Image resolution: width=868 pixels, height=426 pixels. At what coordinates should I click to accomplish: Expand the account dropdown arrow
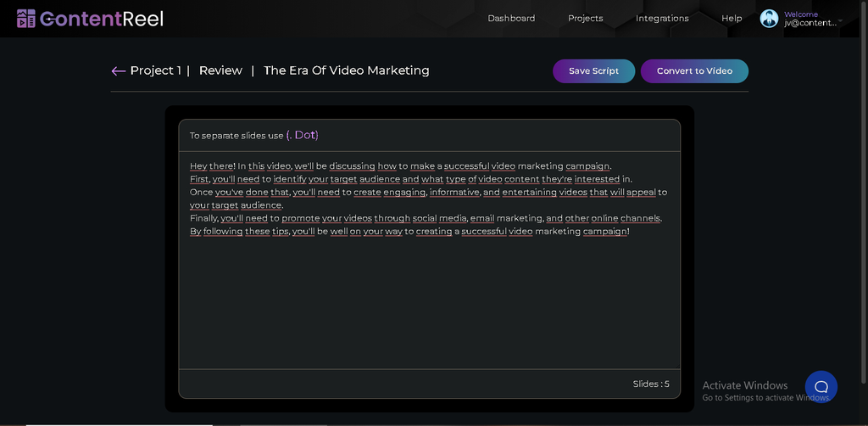coord(840,21)
